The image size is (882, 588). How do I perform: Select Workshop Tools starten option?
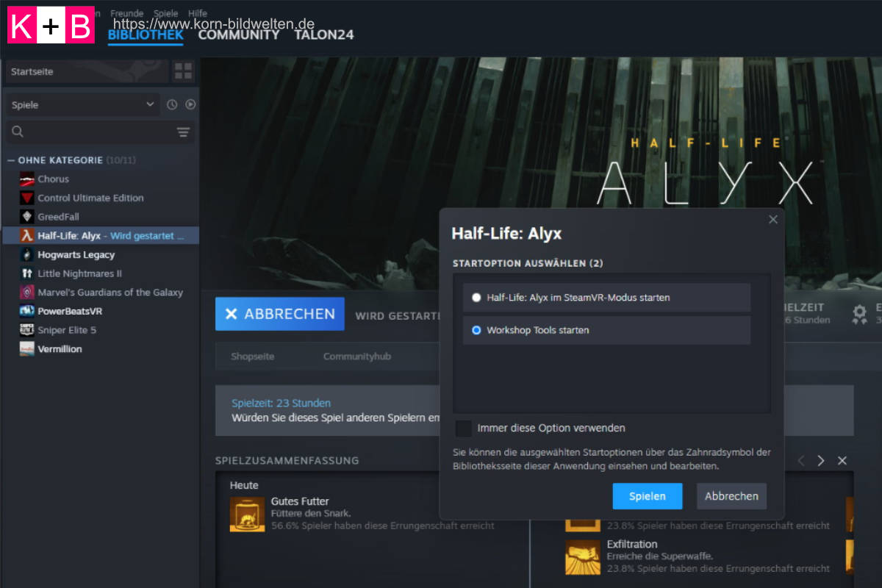606,330
